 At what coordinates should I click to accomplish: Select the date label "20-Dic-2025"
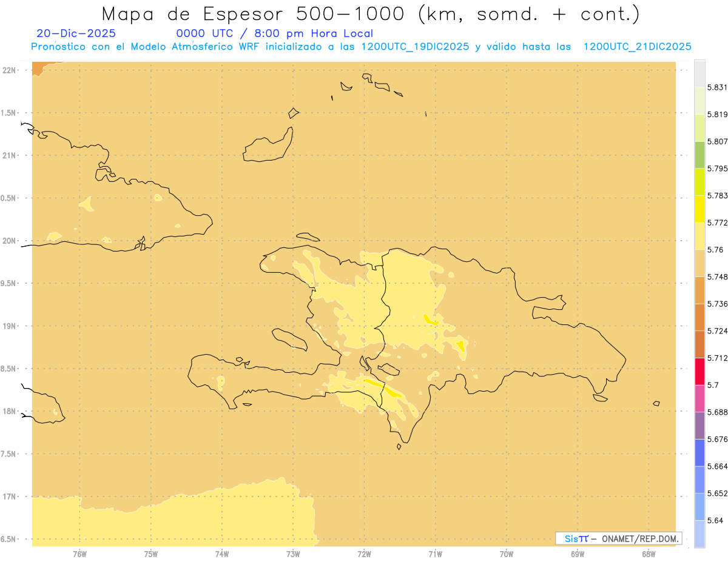click(76, 33)
